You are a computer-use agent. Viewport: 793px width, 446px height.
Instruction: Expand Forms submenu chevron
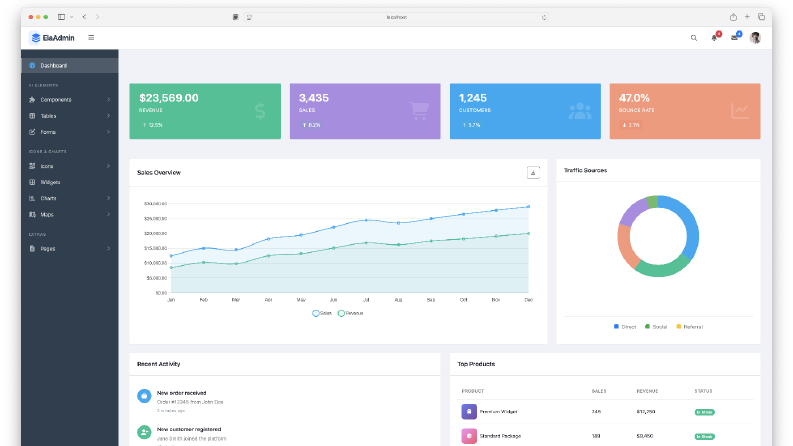[109, 132]
